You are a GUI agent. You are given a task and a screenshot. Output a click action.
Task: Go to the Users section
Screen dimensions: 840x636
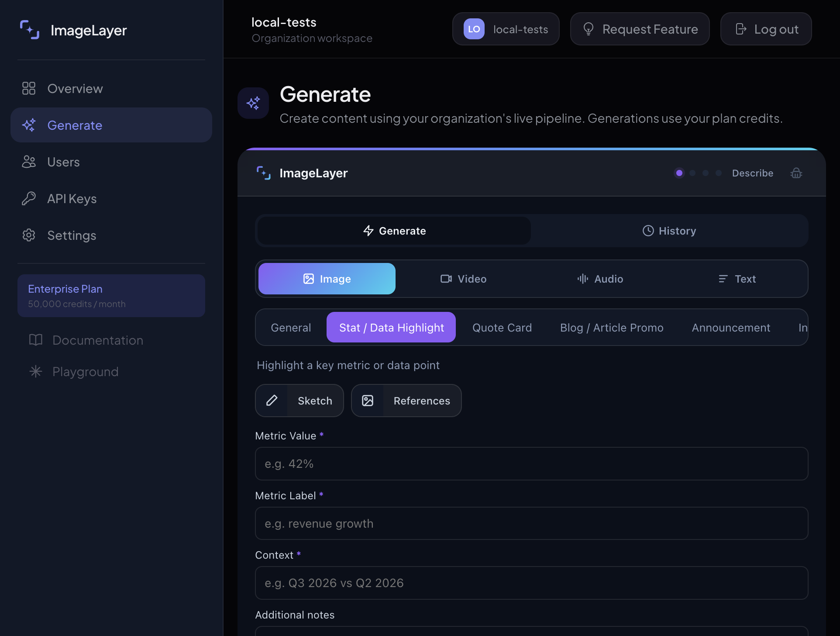[x=111, y=162]
